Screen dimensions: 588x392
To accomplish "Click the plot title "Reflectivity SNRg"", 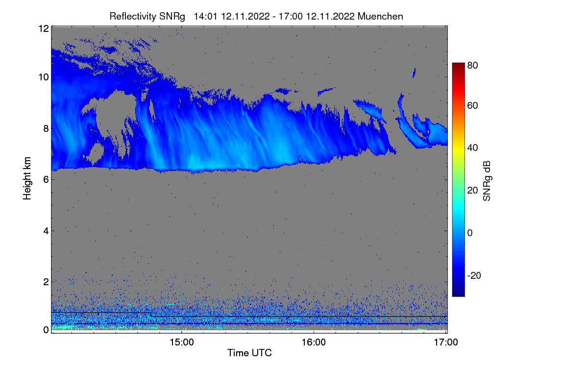I will click(147, 16).
